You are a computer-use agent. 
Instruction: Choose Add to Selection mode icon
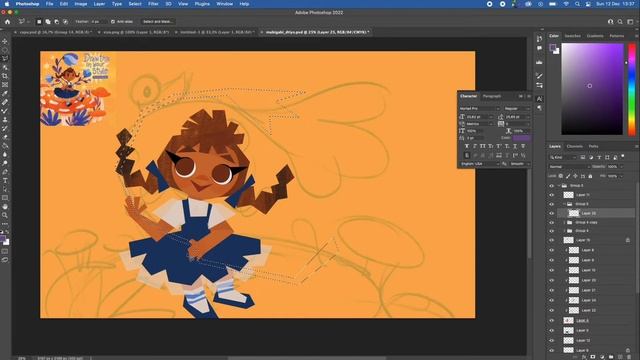48,22
